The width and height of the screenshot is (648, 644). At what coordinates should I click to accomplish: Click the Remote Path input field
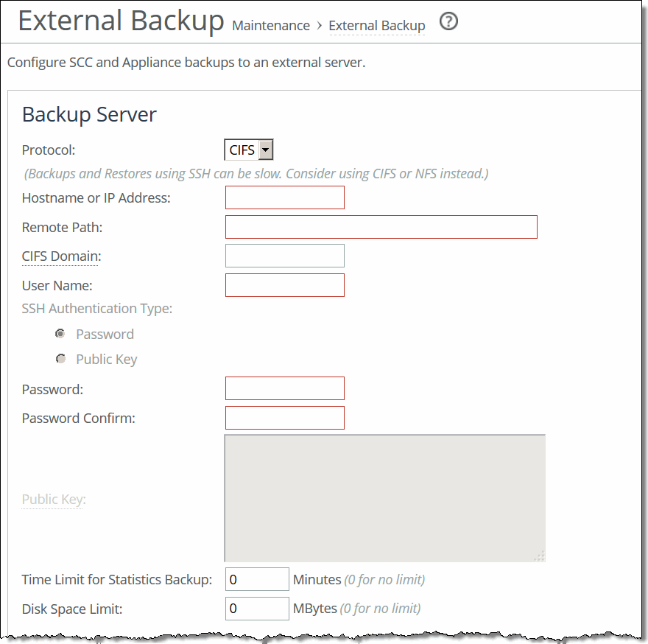point(381,226)
